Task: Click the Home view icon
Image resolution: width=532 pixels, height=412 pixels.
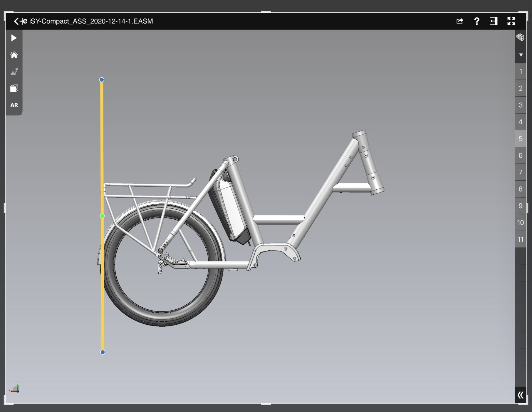Action: click(14, 55)
